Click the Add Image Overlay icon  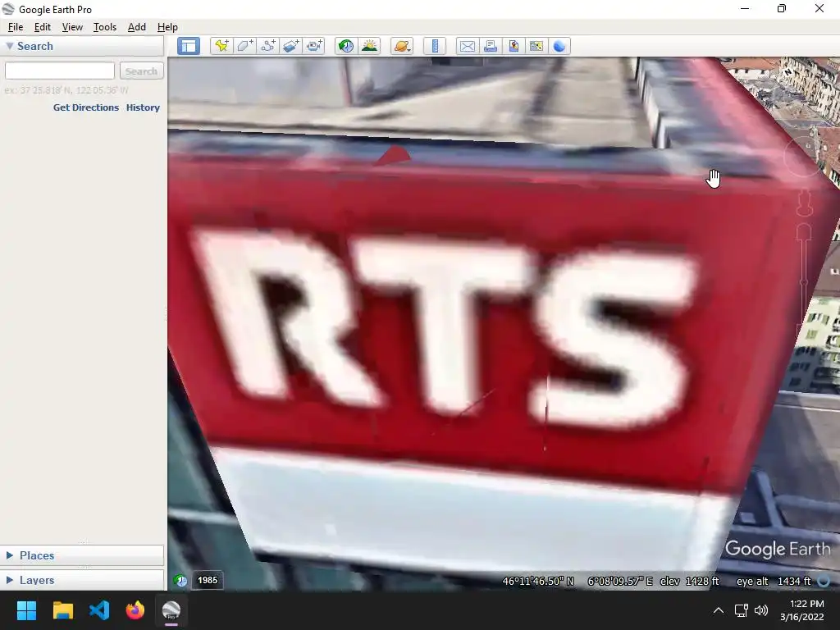[x=291, y=46]
